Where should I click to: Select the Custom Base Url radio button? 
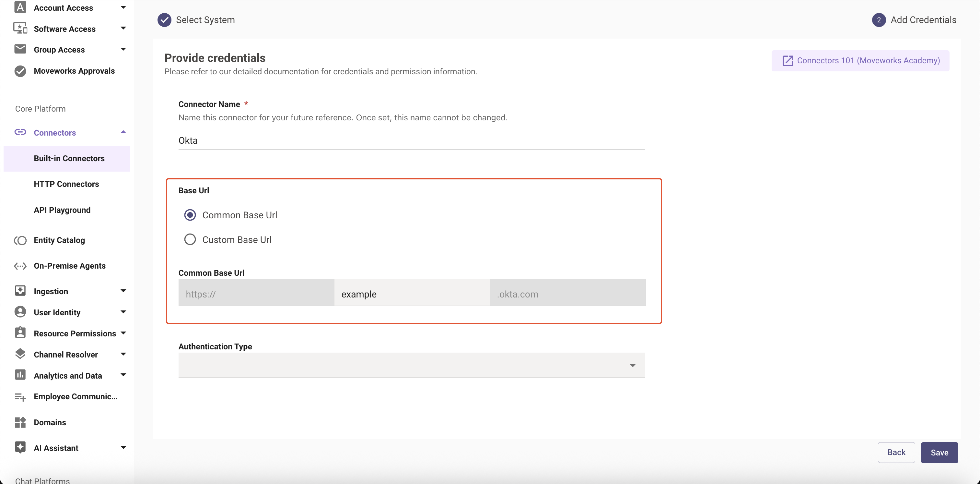coord(190,239)
